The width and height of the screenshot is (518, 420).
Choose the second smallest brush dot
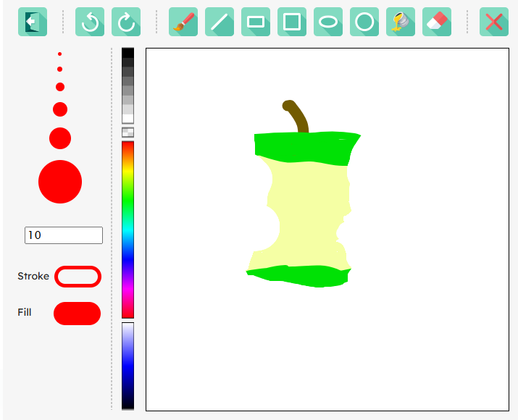(60, 69)
